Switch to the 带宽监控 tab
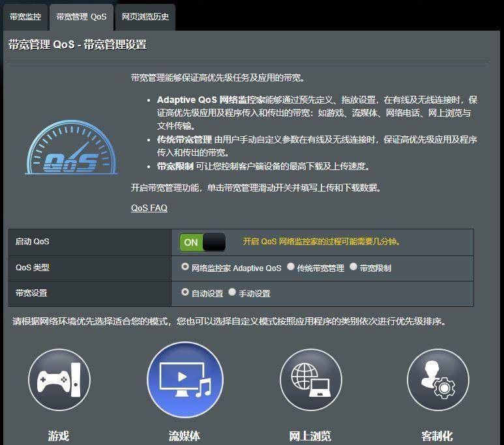Image resolution: width=504 pixels, height=445 pixels. [25, 17]
